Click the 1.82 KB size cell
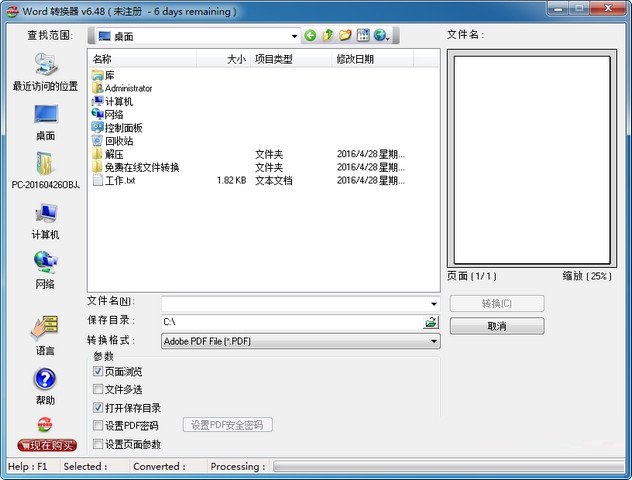This screenshot has height=480, width=632. pos(231,181)
